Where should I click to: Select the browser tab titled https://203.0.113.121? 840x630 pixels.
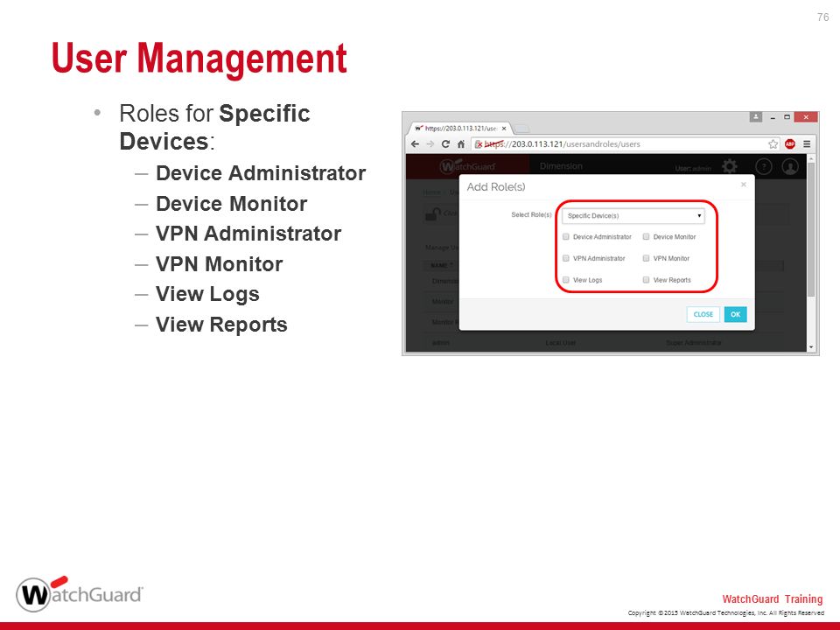[460, 129]
